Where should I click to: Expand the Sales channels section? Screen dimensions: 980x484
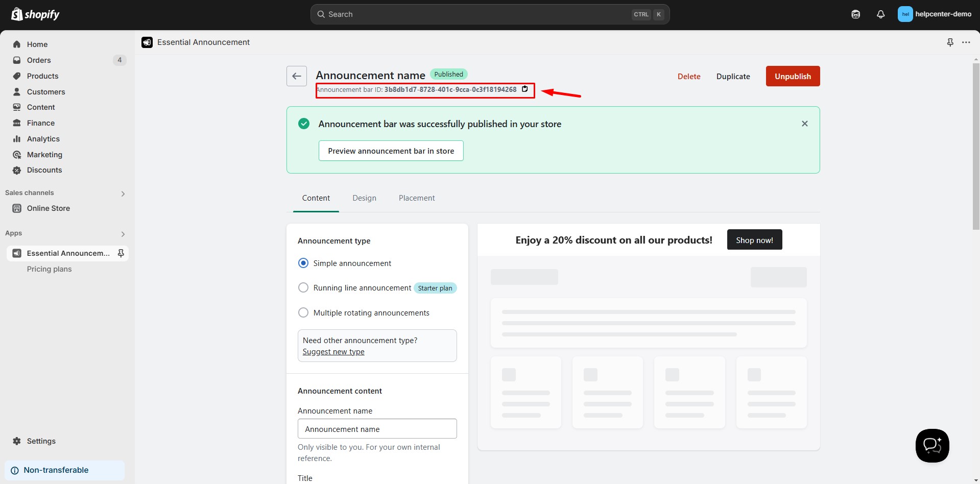(123, 193)
